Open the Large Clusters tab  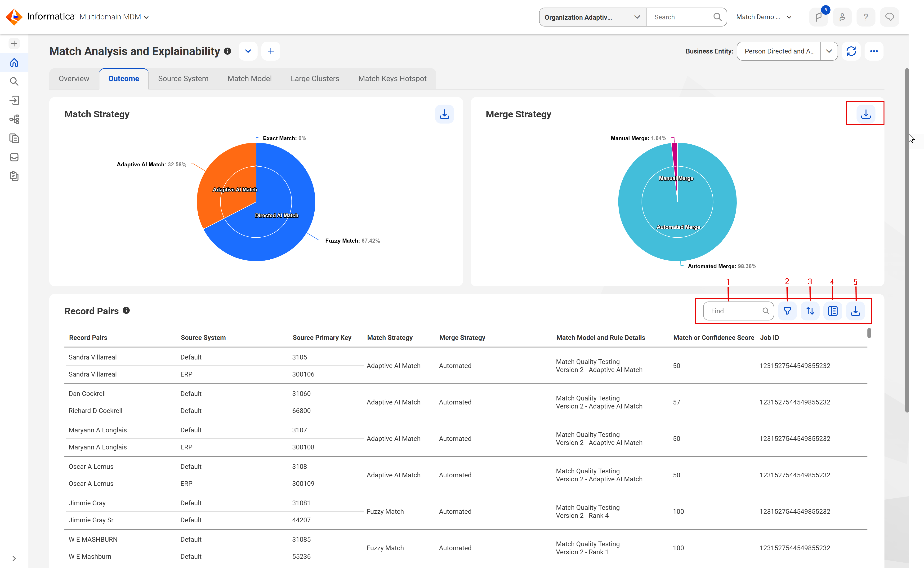coord(315,79)
